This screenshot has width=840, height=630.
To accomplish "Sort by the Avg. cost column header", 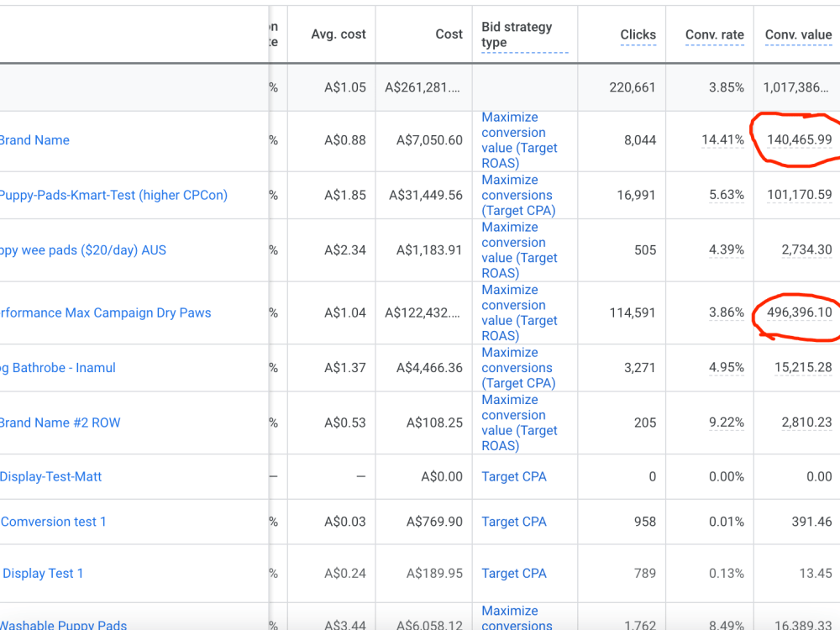I will tap(338, 34).
